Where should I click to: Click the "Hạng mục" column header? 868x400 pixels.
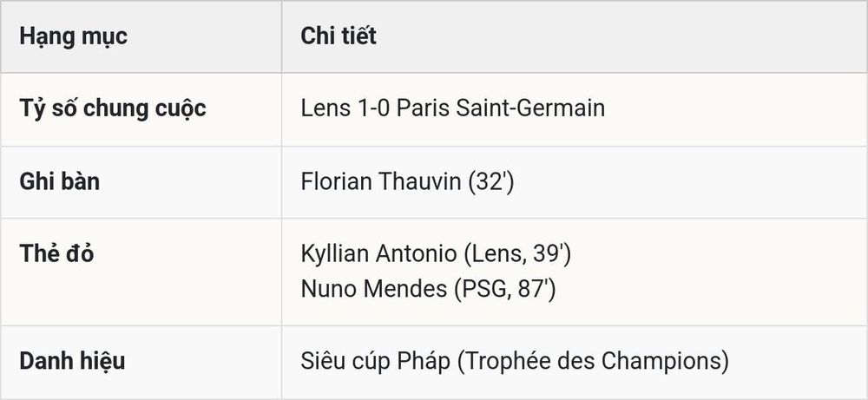[x=73, y=36]
